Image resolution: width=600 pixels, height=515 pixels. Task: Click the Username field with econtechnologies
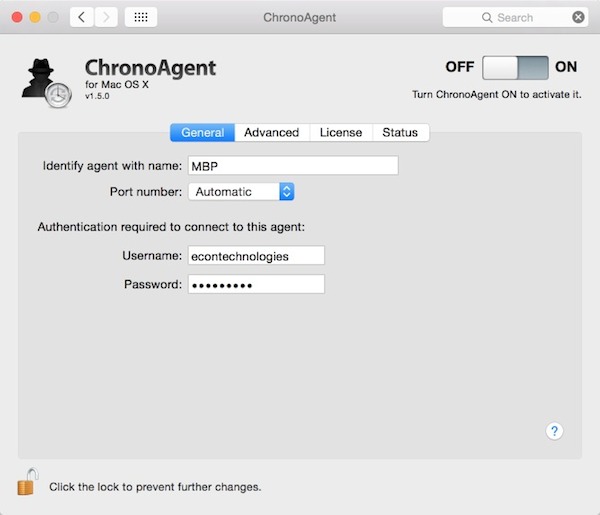coord(256,256)
